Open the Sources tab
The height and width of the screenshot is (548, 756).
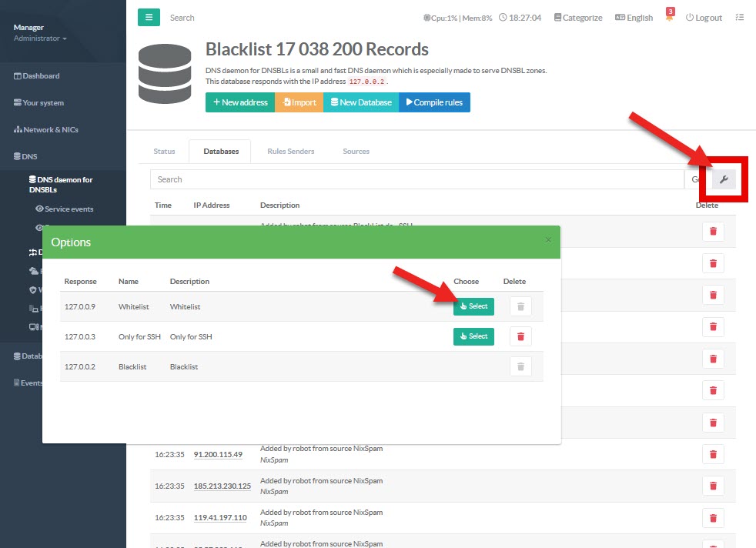[x=356, y=152]
